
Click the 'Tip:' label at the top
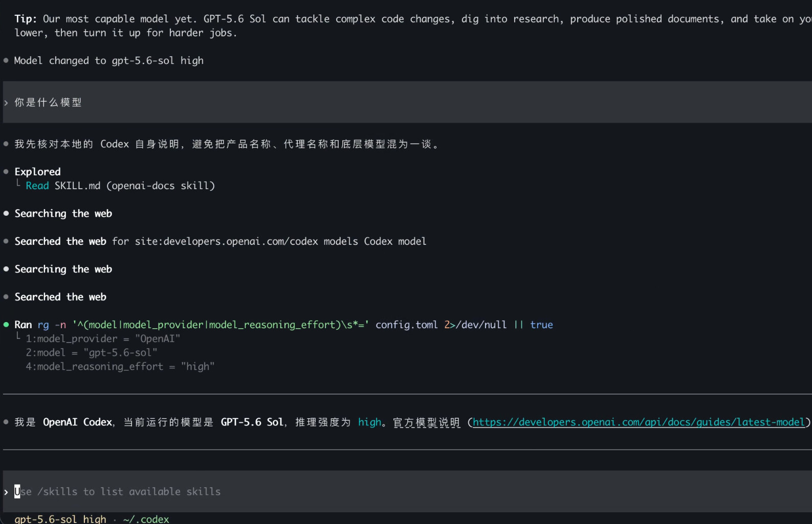(x=26, y=19)
